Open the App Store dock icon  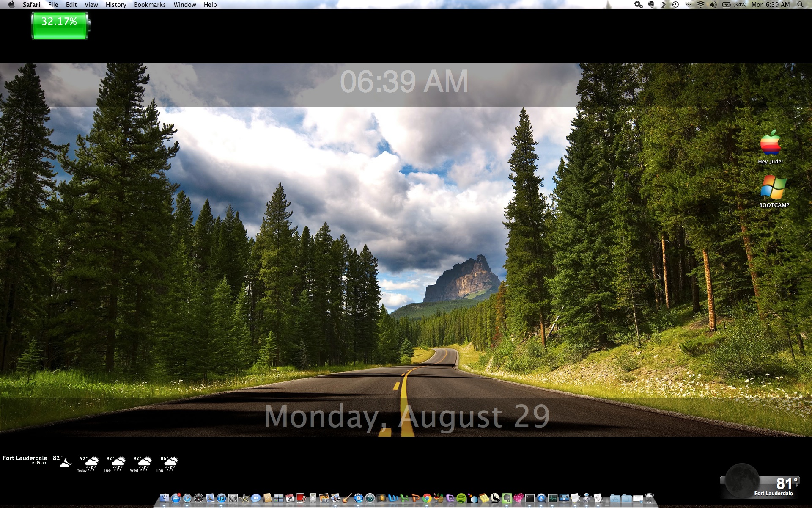click(176, 498)
